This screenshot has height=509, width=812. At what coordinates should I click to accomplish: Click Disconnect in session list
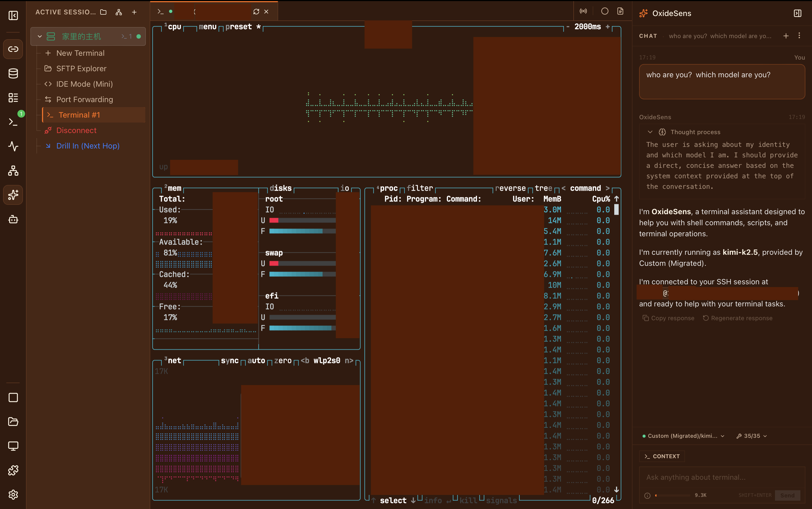[x=77, y=130]
